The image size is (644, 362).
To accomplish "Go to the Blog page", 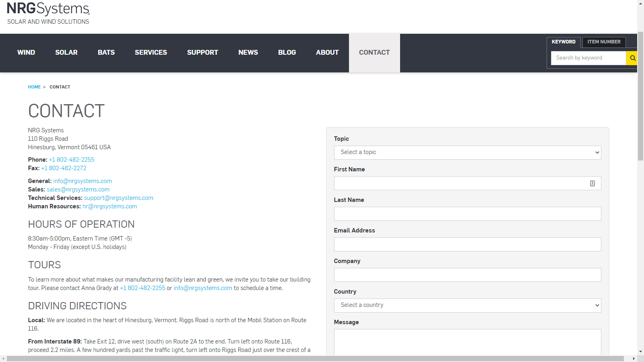I will tap(287, 53).
